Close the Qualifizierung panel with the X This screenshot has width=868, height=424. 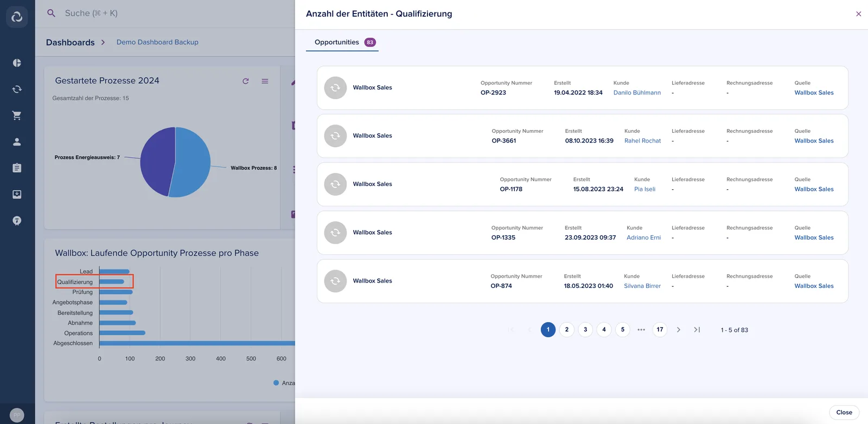point(858,14)
